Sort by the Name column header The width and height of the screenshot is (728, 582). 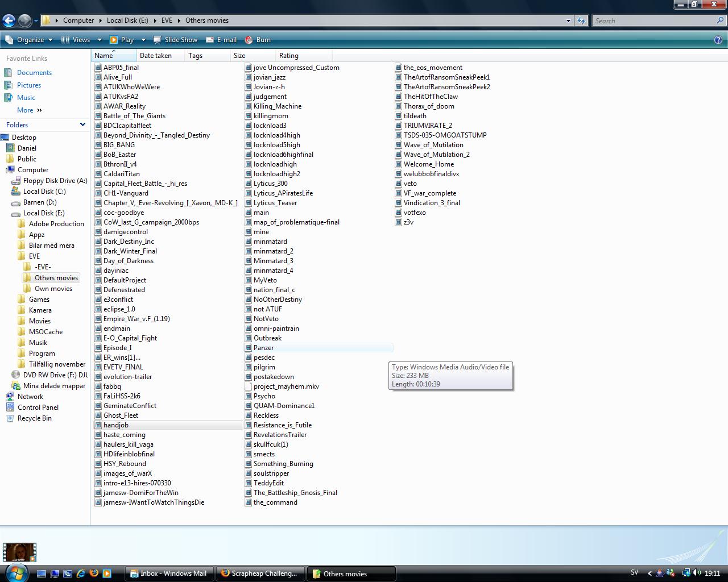coord(114,56)
